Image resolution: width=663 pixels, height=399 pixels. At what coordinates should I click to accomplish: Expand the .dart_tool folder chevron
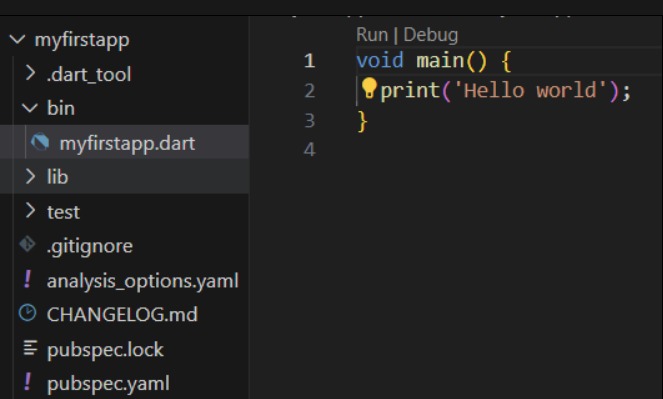click(x=30, y=73)
